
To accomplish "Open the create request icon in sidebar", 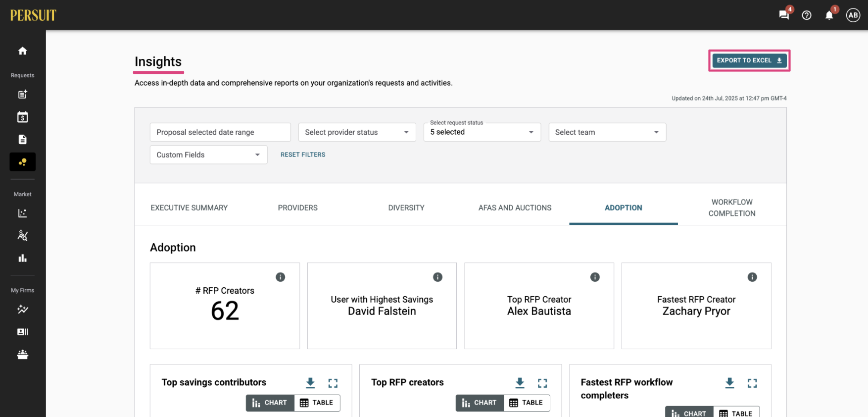I will pos(22,94).
